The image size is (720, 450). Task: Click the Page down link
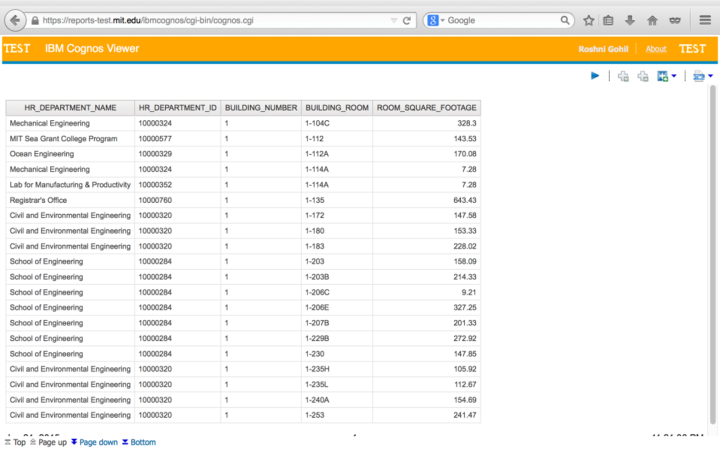[x=98, y=442]
